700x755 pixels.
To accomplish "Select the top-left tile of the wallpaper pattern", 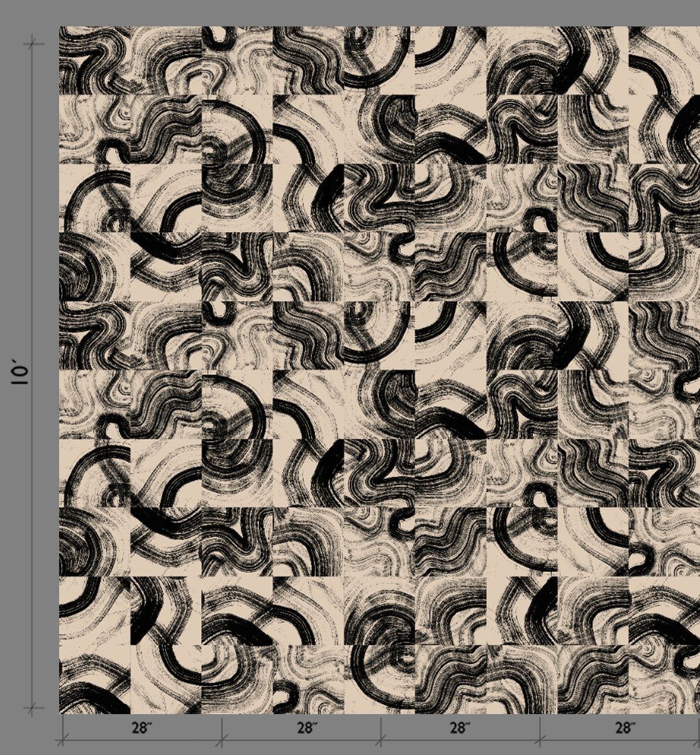I will (94, 60).
